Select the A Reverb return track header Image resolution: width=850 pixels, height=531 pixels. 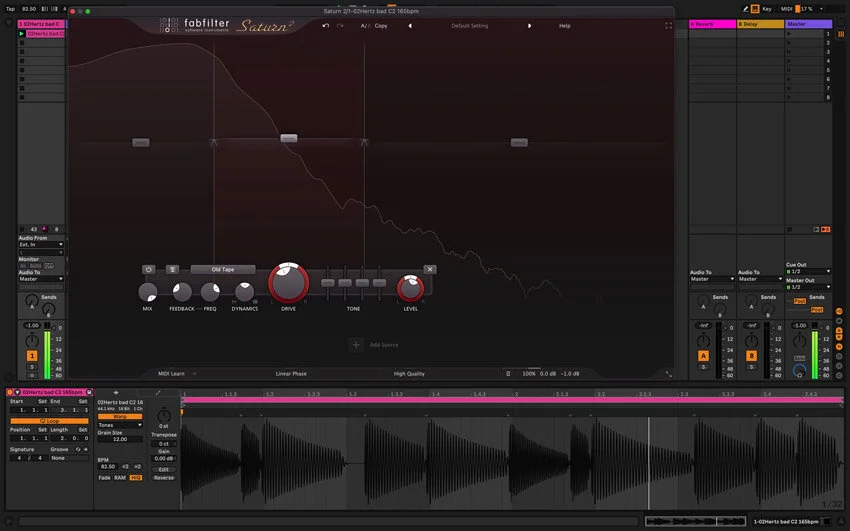[x=712, y=24]
